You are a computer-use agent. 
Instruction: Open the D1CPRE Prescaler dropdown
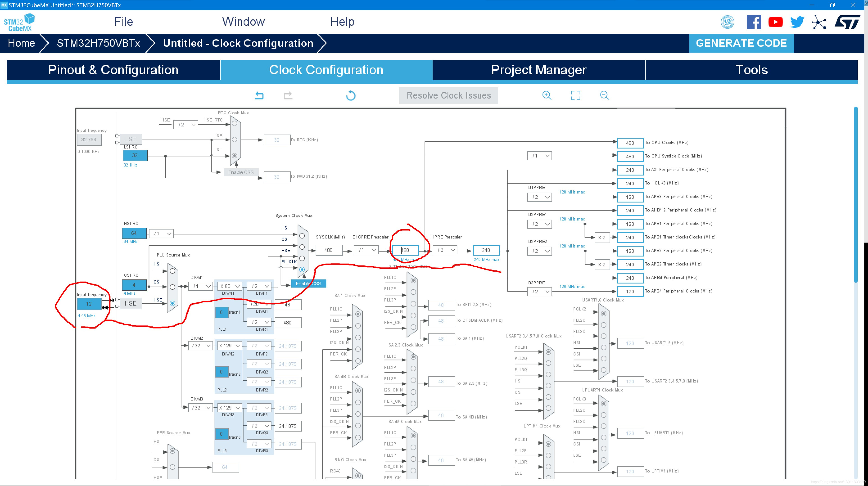(x=366, y=250)
